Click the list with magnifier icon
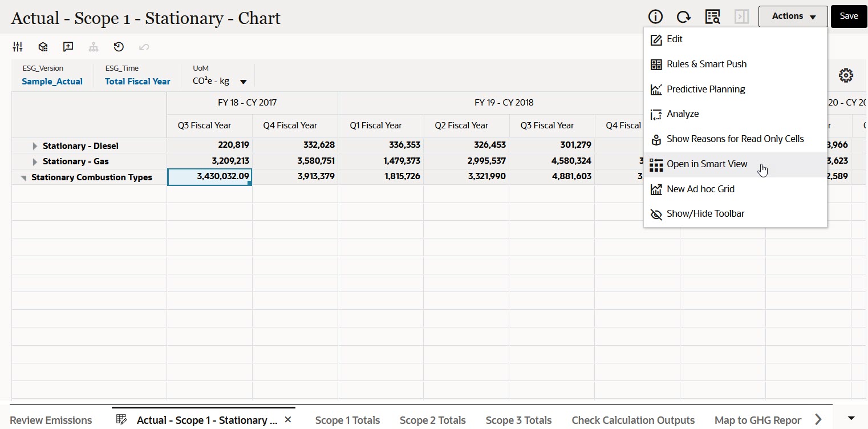 click(712, 17)
